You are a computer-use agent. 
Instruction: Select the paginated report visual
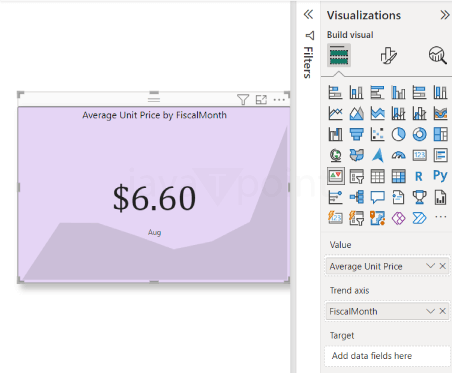click(440, 197)
